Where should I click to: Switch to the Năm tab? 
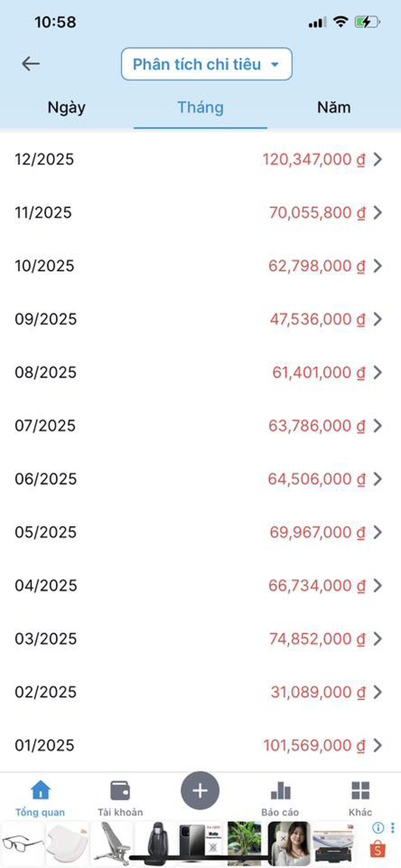[334, 108]
